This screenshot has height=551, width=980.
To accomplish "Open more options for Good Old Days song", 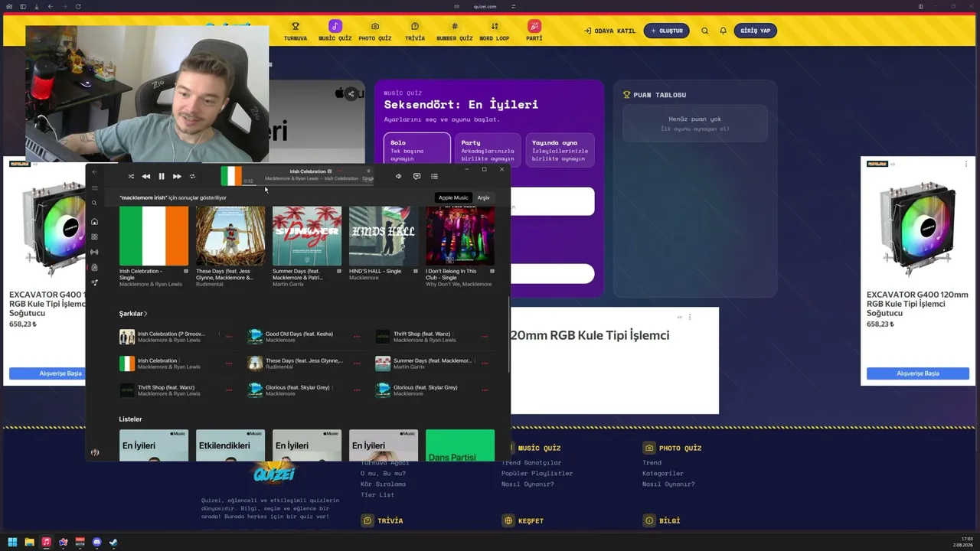I will (357, 337).
